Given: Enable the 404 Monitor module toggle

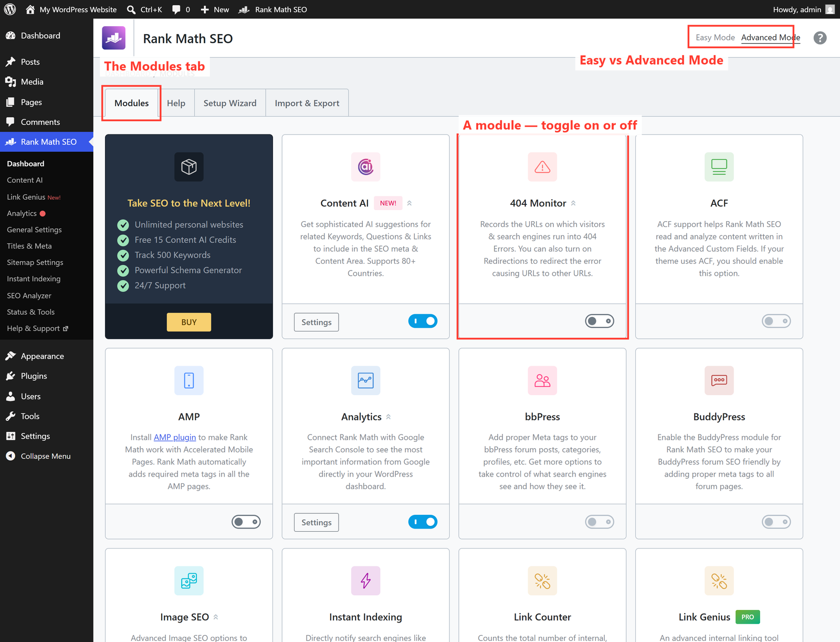Looking at the screenshot, I should point(600,321).
